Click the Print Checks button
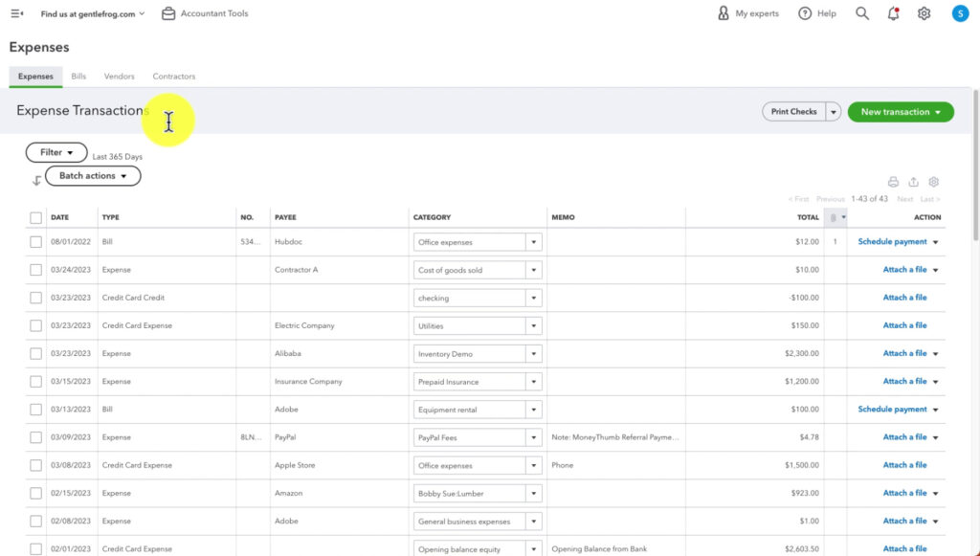The height and width of the screenshot is (556, 980). 794,111
